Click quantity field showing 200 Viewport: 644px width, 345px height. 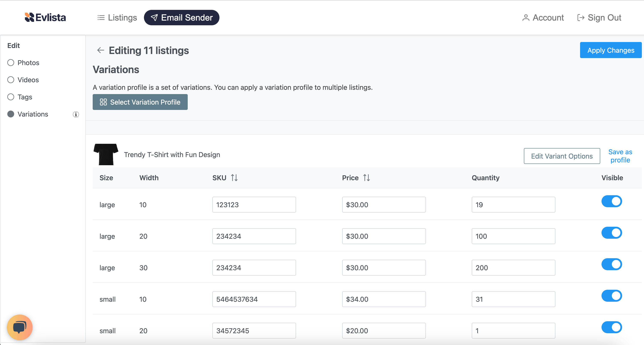click(x=513, y=268)
